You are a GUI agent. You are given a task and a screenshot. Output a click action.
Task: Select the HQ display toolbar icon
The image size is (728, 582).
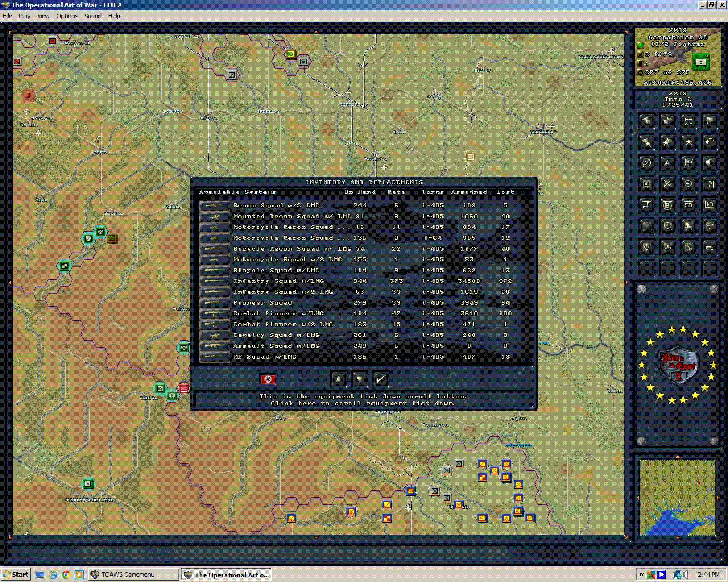click(x=709, y=205)
